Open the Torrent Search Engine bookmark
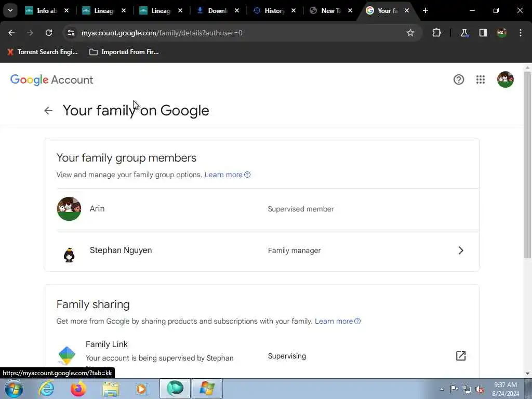Screen dimensions: 532x399 (43, 52)
